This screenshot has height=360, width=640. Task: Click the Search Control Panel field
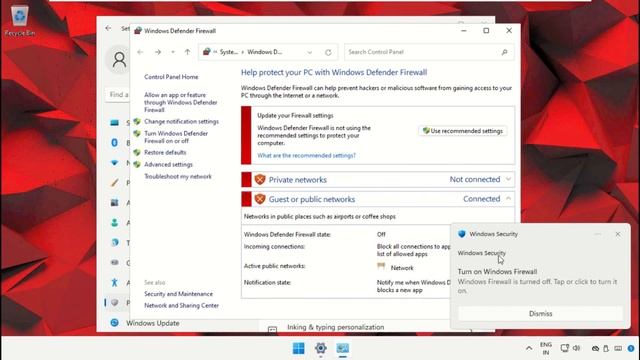pyautogui.click(x=429, y=52)
